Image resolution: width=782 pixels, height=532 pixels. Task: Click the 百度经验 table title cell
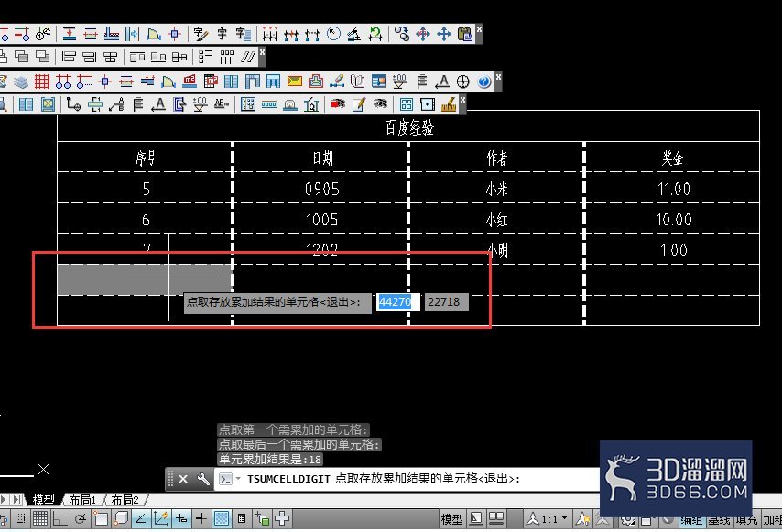pyautogui.click(x=408, y=126)
